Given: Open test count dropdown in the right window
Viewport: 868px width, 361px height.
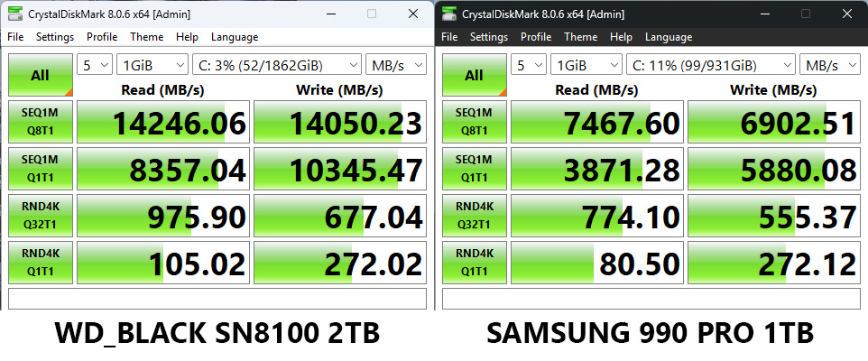Looking at the screenshot, I should 529,65.
